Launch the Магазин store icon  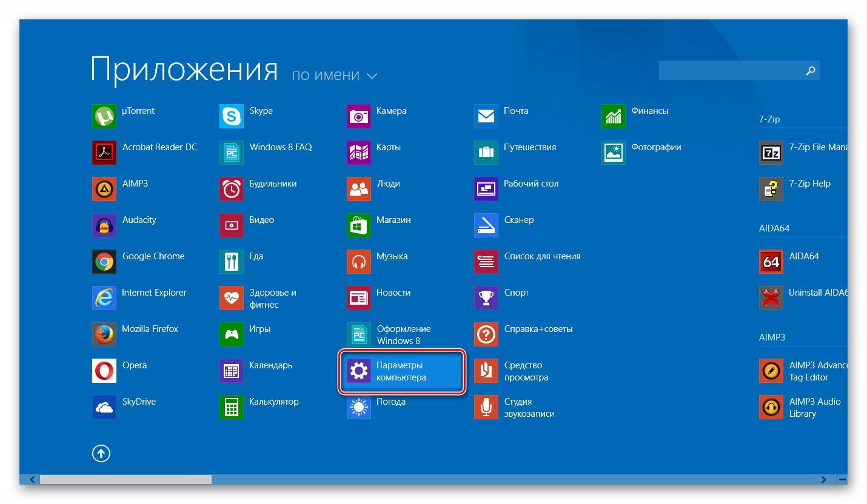coord(358,225)
